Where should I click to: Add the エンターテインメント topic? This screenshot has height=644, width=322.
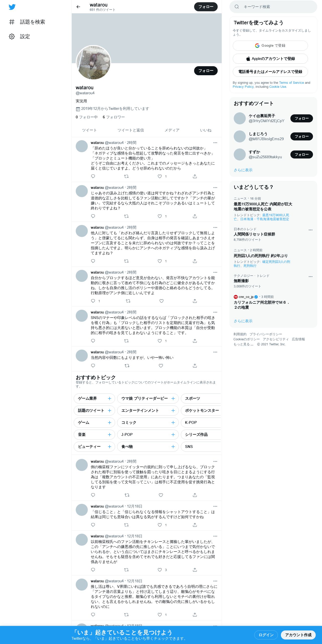(173, 411)
